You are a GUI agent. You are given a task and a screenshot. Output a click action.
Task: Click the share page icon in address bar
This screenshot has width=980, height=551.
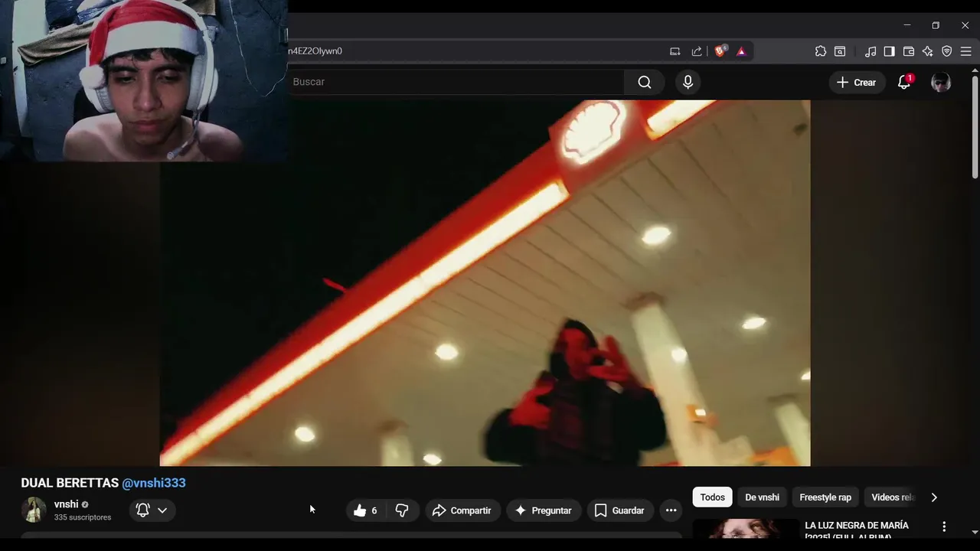[697, 51]
